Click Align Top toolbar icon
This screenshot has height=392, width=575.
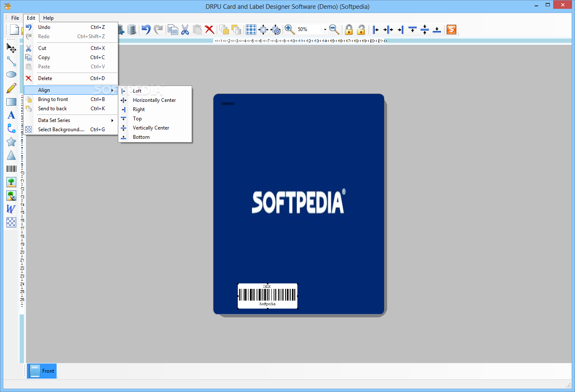point(413,29)
